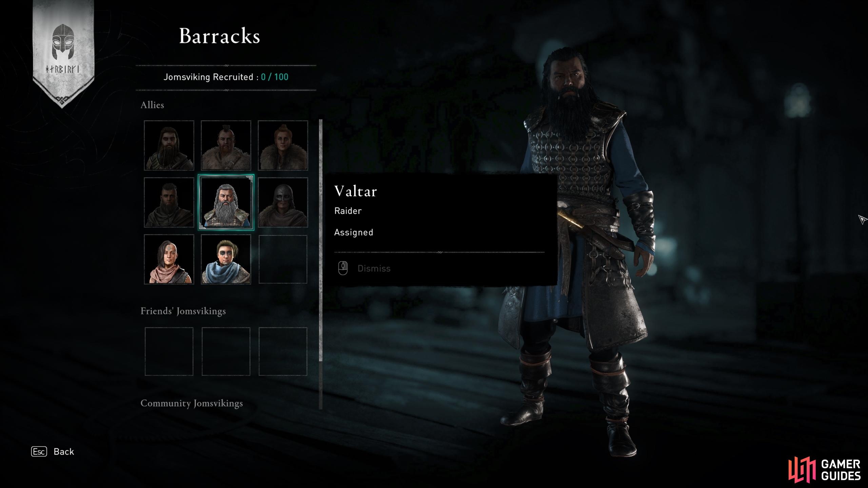868x488 pixels.
Task: Select the brown-haired long-bearded ally portrait
Action: pyautogui.click(x=169, y=145)
